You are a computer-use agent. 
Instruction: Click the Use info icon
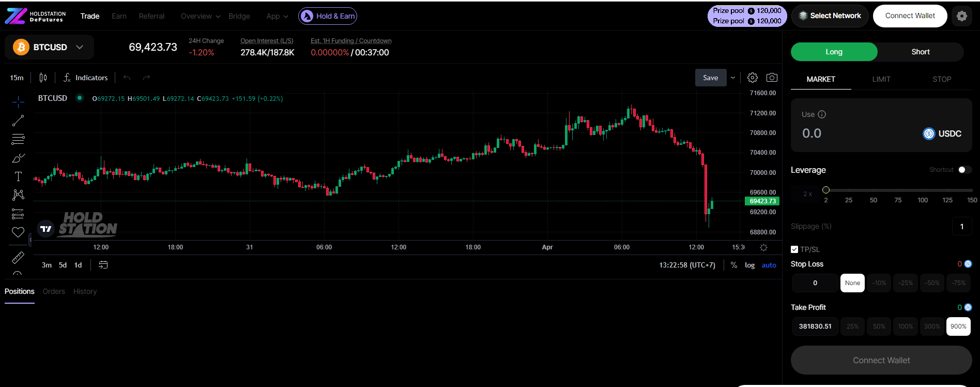(822, 114)
